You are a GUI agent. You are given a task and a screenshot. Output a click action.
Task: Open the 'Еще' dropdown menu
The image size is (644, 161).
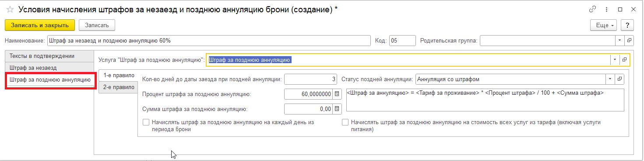click(604, 25)
